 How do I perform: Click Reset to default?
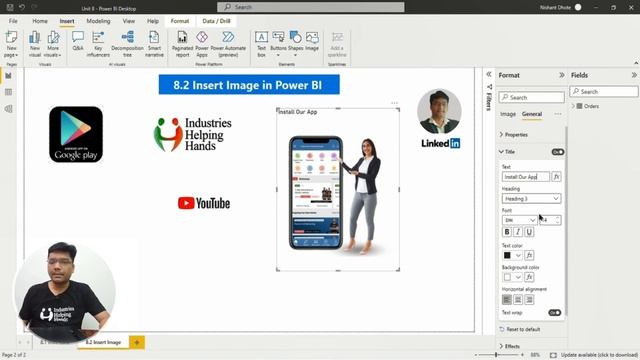[x=520, y=329]
